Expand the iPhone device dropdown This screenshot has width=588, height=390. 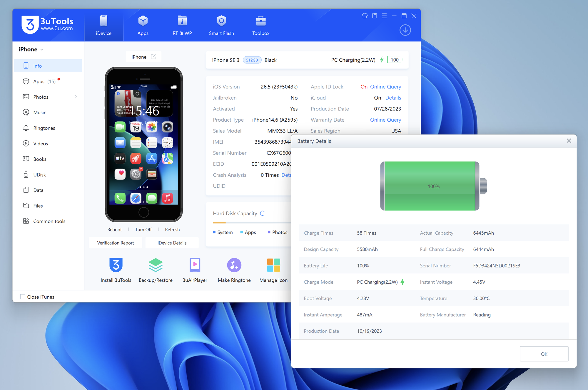[31, 49]
